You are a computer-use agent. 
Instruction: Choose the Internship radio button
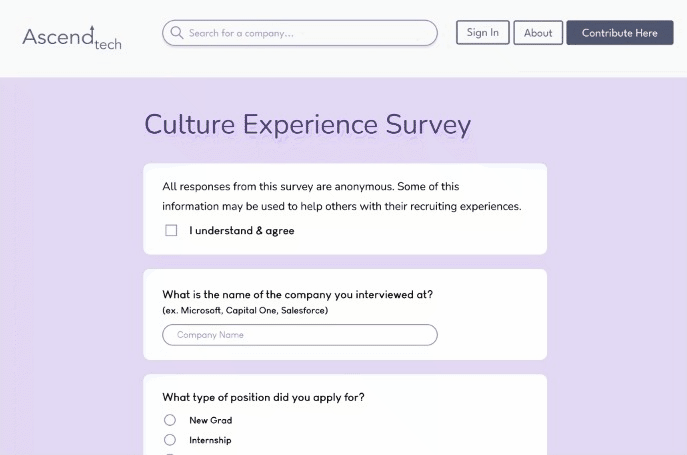(170, 440)
